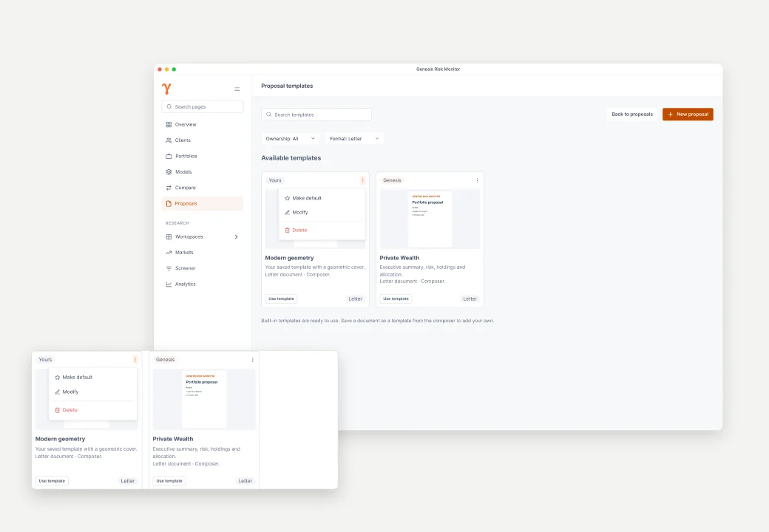The image size is (769, 532).
Task: Click the New proposal button
Action: click(x=688, y=114)
